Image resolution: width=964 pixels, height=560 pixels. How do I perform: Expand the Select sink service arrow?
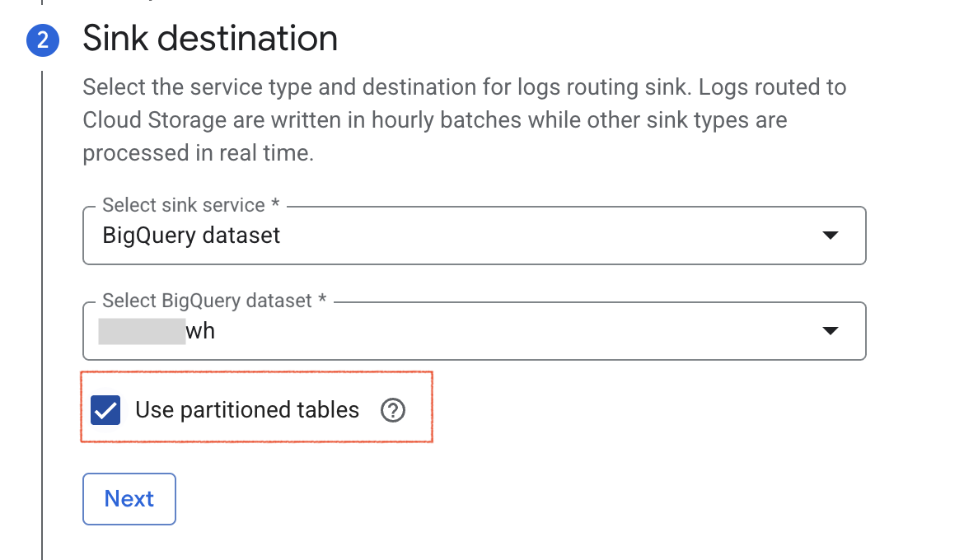(x=830, y=236)
